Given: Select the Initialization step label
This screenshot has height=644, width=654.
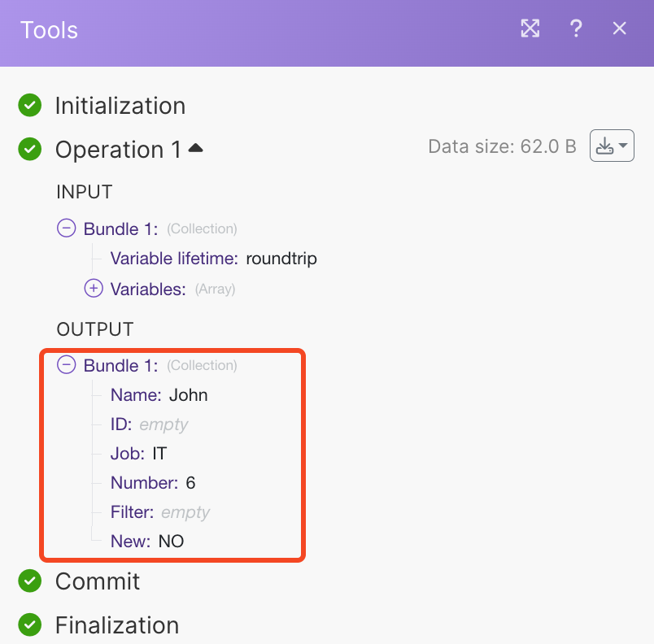Looking at the screenshot, I should 120,106.
